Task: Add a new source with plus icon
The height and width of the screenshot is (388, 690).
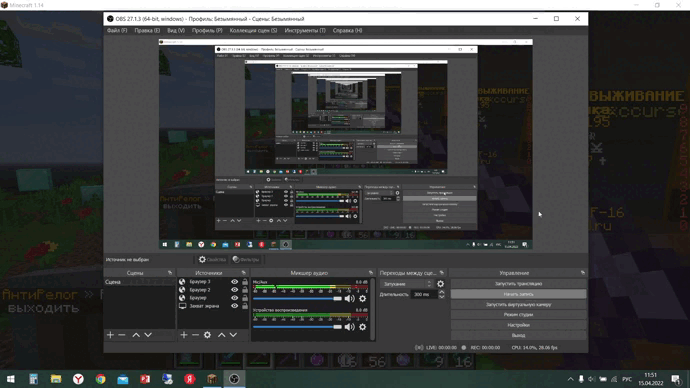Action: 184,335
